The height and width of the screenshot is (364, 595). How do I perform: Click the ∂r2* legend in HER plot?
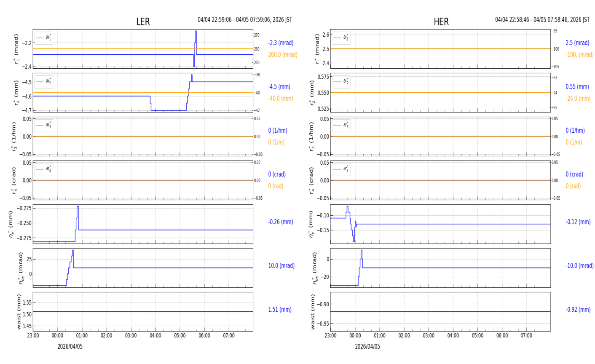pyautogui.click(x=341, y=82)
